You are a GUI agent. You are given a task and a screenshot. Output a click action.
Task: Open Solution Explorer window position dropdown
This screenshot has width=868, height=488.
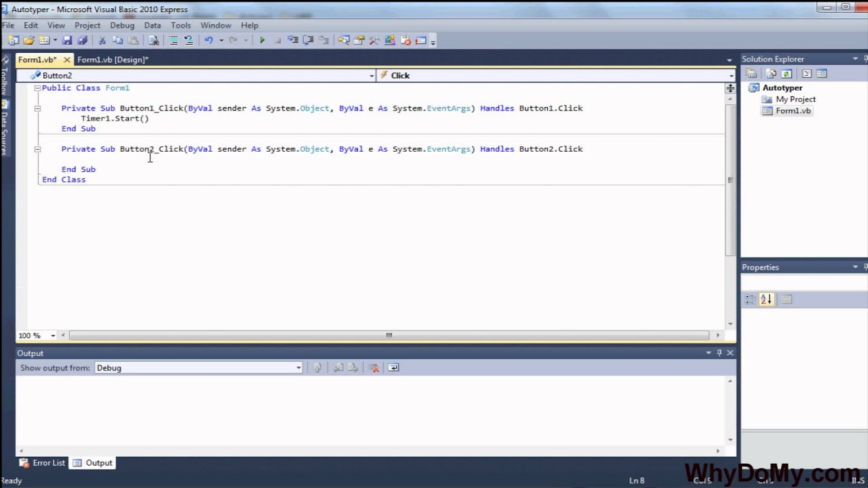[856, 59]
